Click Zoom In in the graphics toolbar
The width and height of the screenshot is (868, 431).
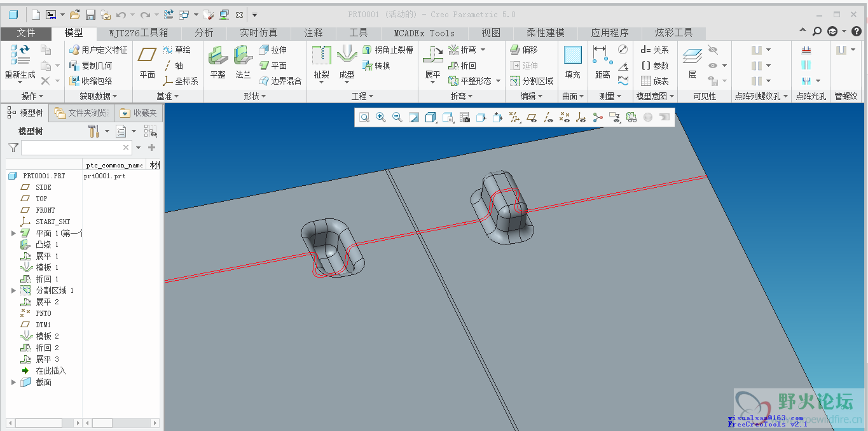point(381,117)
